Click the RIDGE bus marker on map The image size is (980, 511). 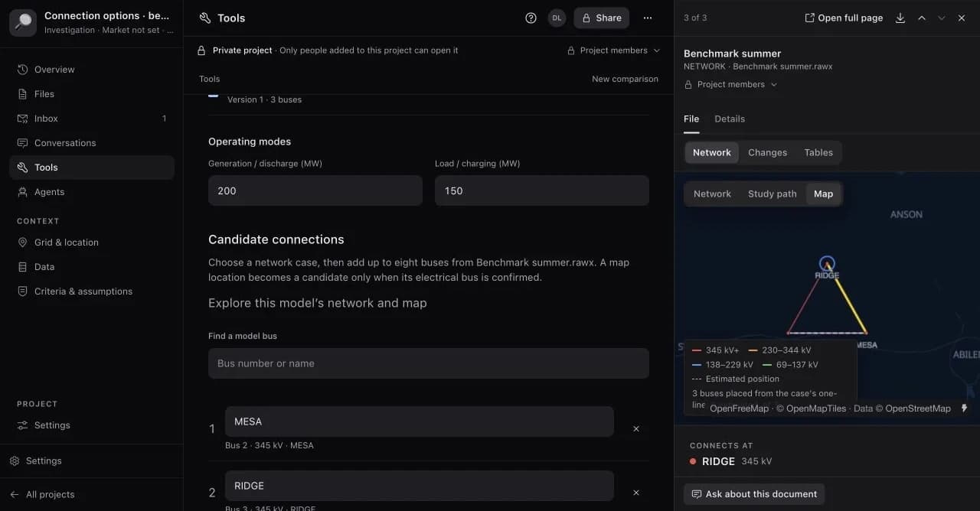827,265
